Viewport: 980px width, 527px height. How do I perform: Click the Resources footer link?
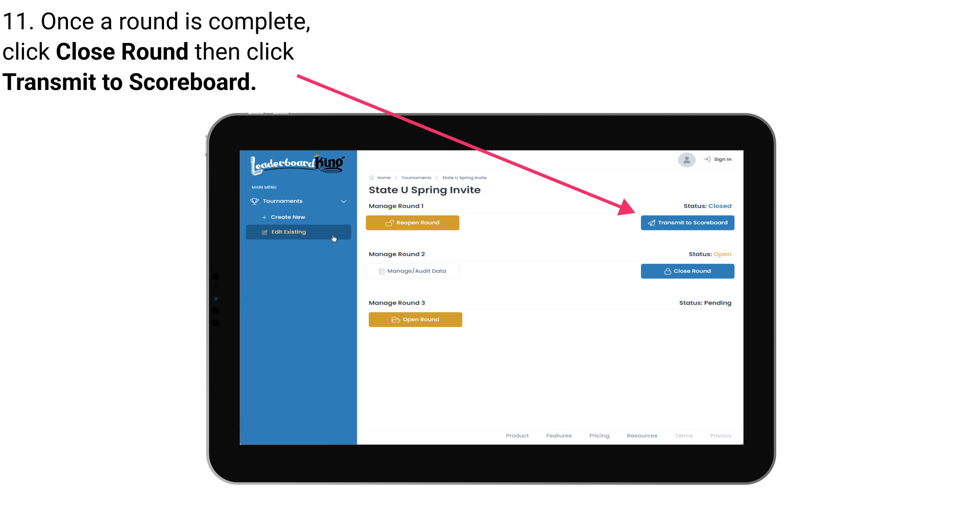(x=642, y=436)
